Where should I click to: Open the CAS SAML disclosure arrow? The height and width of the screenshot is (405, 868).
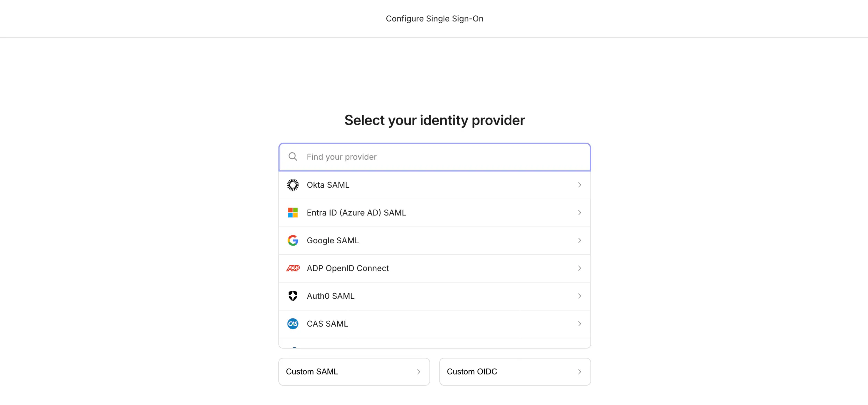pos(579,323)
